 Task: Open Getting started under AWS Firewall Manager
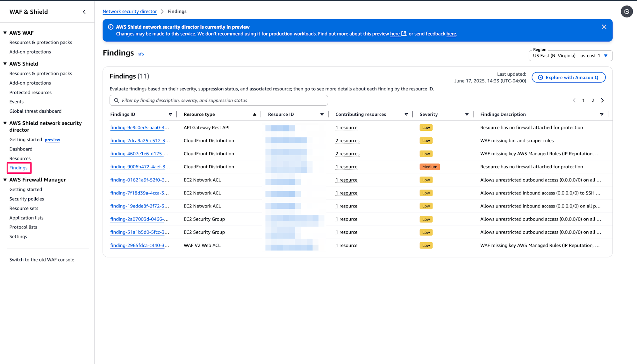click(26, 189)
